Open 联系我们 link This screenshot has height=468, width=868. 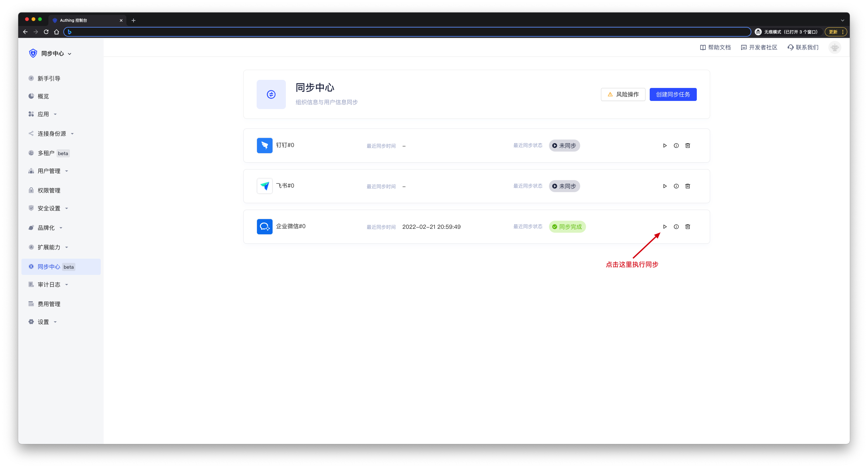coord(803,47)
